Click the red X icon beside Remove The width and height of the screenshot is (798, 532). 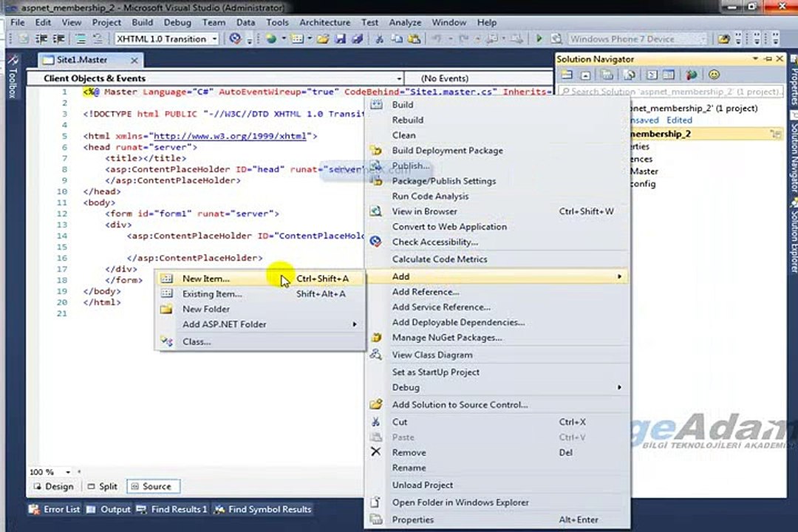375,451
